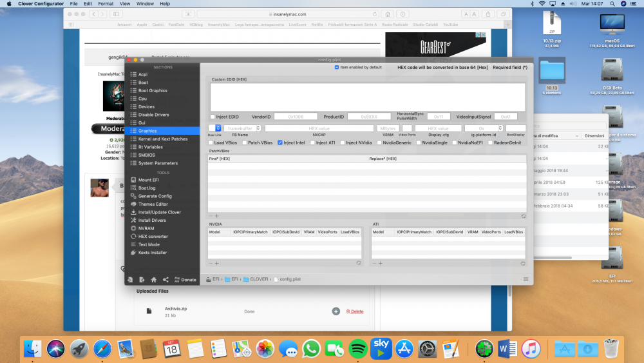This screenshot has height=363, width=644.
Task: Switch to Text Mode icon
Action: coord(133,244)
